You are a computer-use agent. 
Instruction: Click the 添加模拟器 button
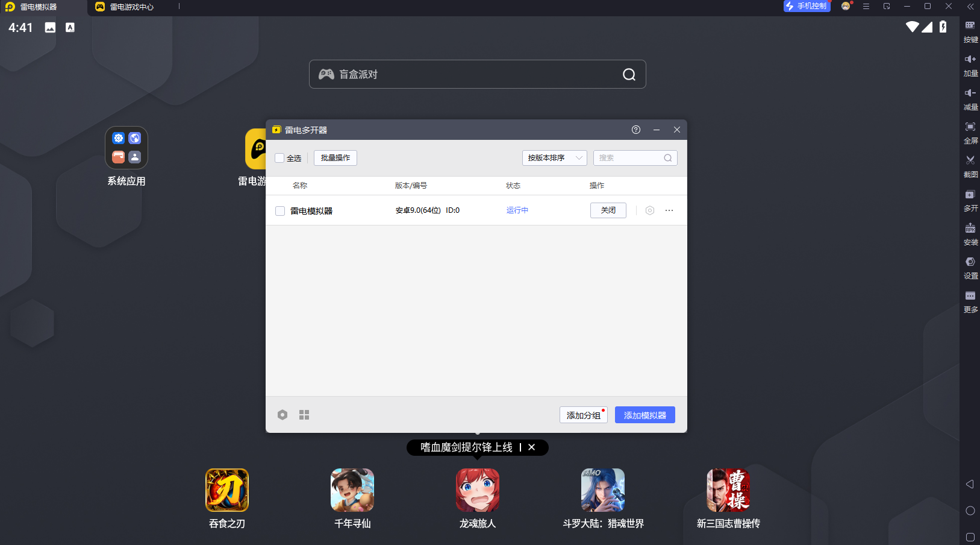[645, 415]
